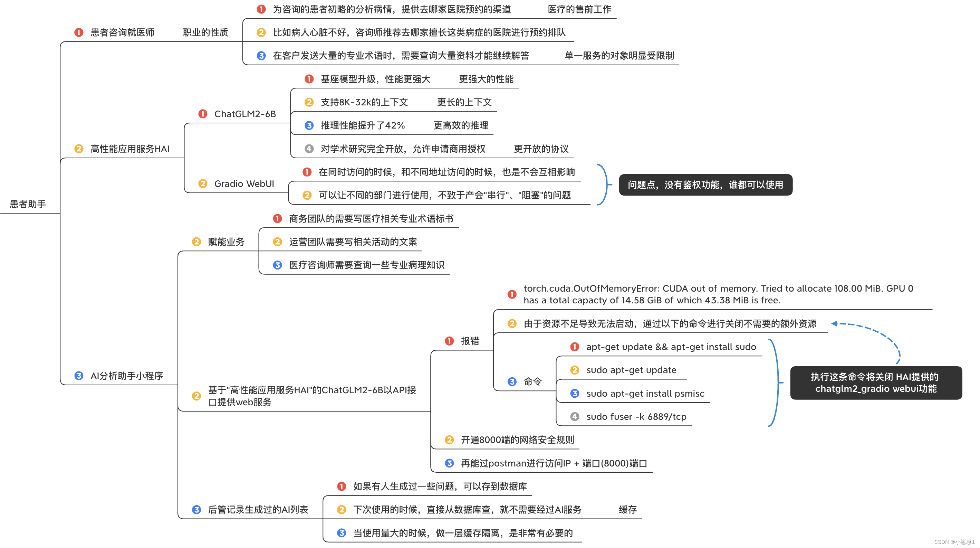The height and width of the screenshot is (548, 980).
Task: Select the dark callout 执行这条命令将关闭 HAI提供的
Action: click(x=876, y=383)
